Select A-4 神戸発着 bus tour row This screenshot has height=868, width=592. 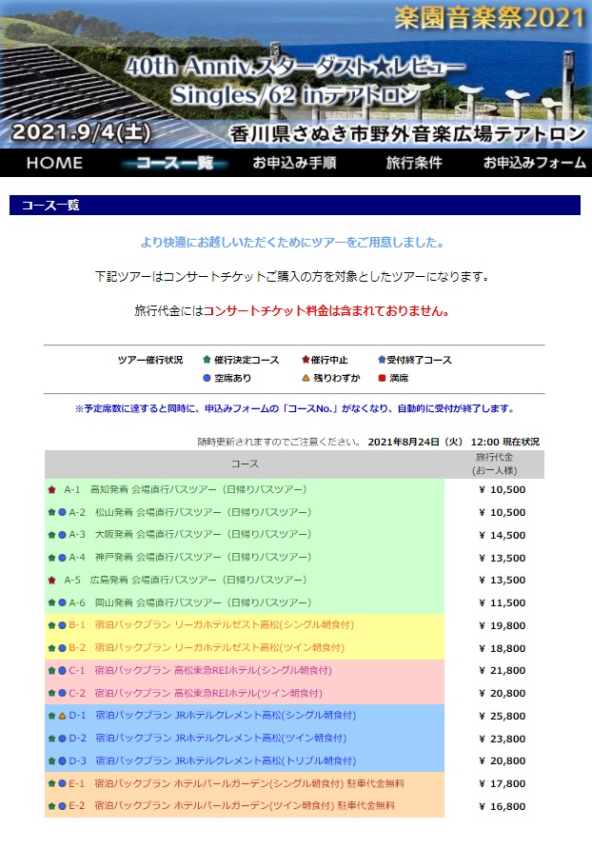pyautogui.click(x=245, y=558)
